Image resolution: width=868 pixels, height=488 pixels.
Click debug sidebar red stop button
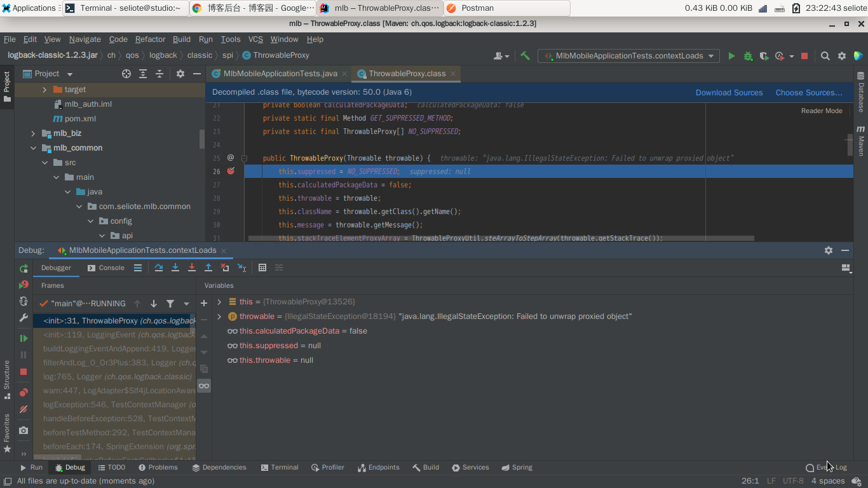(24, 372)
